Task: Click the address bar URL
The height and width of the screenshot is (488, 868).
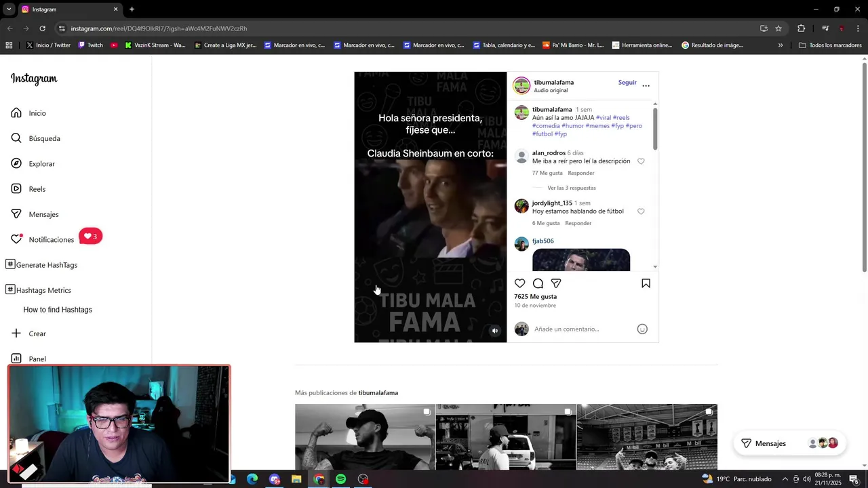Action: click(x=159, y=28)
